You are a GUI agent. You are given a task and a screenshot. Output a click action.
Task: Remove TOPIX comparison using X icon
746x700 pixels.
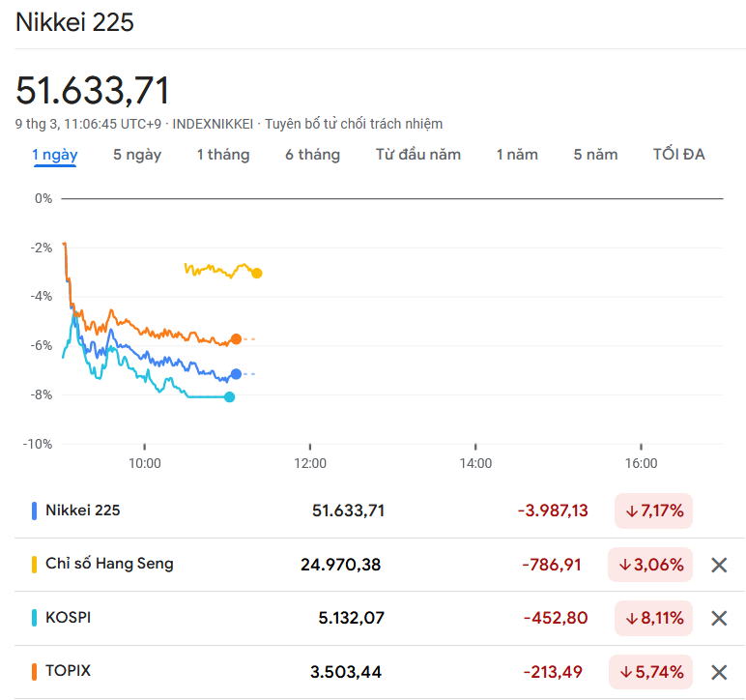pos(719,672)
